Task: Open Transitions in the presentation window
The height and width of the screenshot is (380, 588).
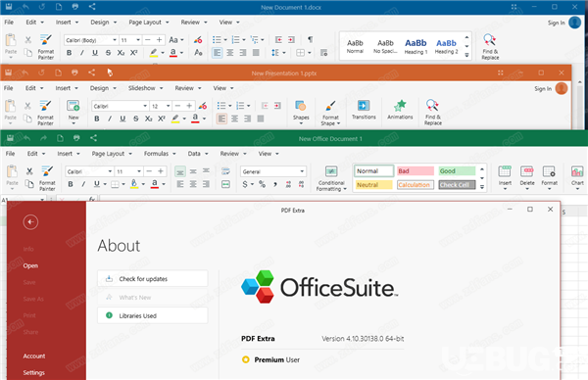Action: 364,110
